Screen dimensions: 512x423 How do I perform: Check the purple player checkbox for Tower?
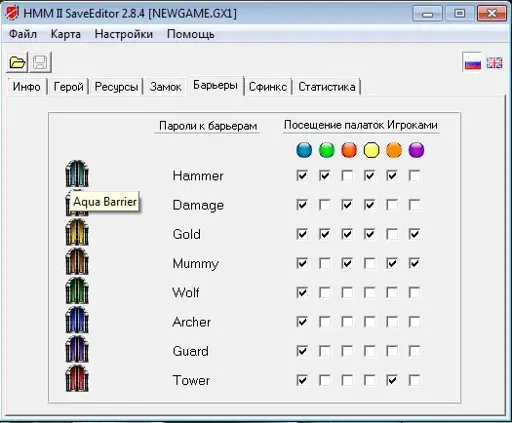(414, 380)
